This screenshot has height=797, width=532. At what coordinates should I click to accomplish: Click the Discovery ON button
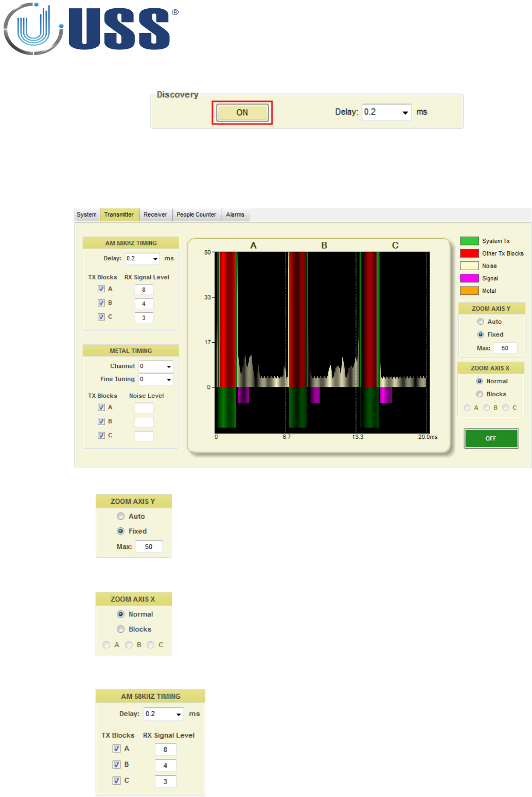[x=242, y=113]
